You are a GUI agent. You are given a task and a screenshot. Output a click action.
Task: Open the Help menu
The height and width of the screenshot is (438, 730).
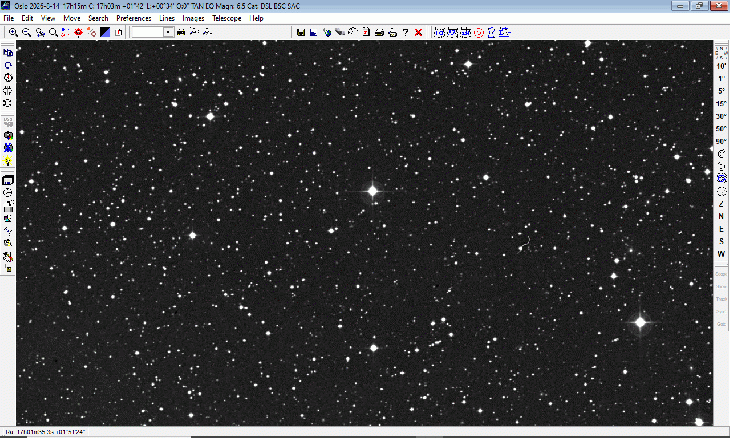(257, 18)
